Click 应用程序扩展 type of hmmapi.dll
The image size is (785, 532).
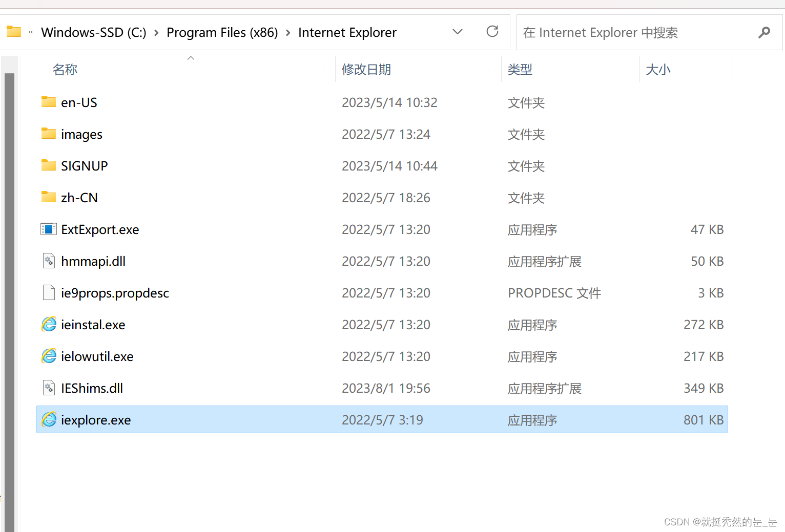tap(545, 261)
